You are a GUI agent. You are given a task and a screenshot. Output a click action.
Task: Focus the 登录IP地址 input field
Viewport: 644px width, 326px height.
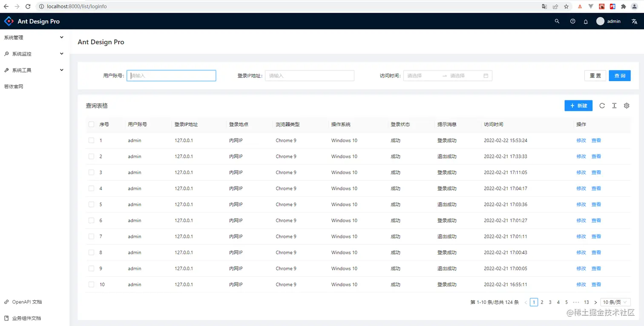coord(310,76)
